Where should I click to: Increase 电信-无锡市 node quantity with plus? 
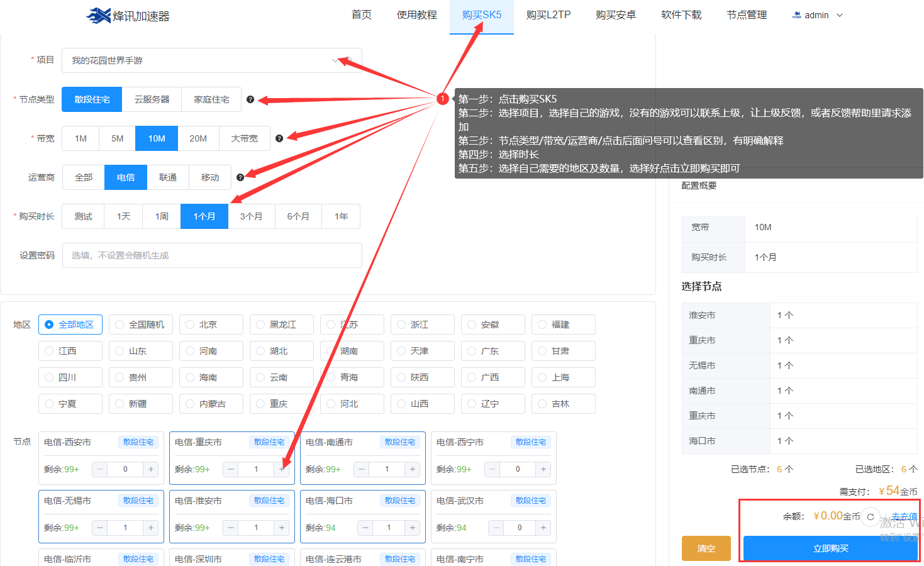pos(151,528)
